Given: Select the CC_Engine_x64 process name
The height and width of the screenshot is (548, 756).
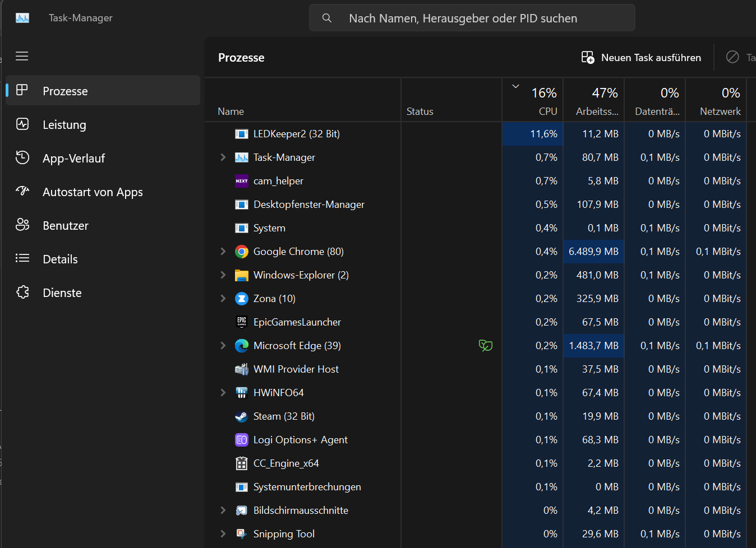Looking at the screenshot, I should tap(286, 463).
